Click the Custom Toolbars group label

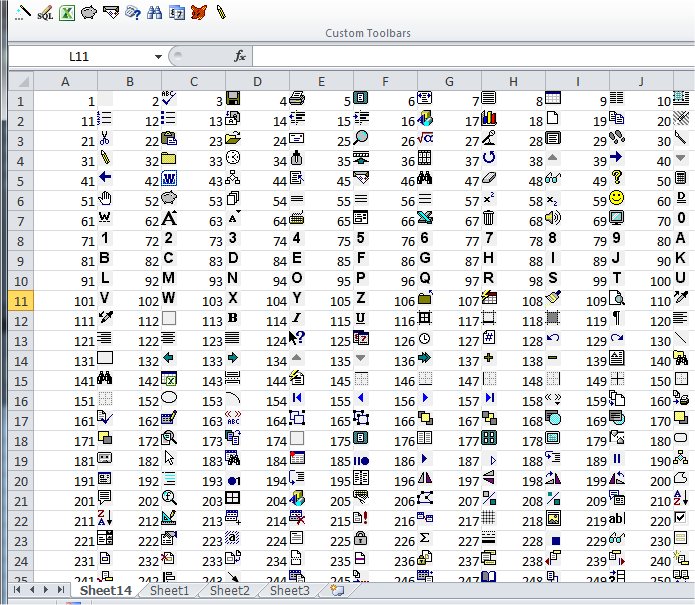coord(368,33)
